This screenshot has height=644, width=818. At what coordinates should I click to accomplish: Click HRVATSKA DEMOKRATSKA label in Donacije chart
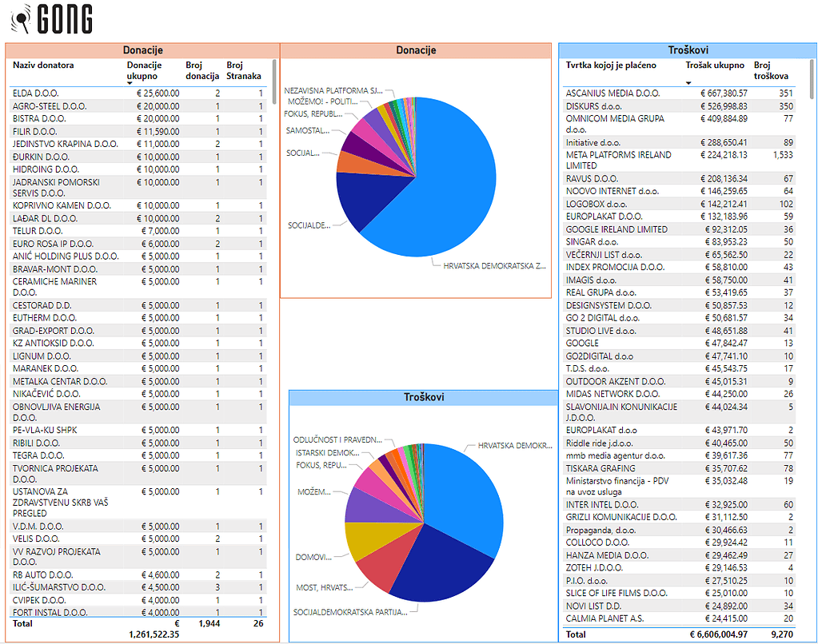[x=494, y=265]
